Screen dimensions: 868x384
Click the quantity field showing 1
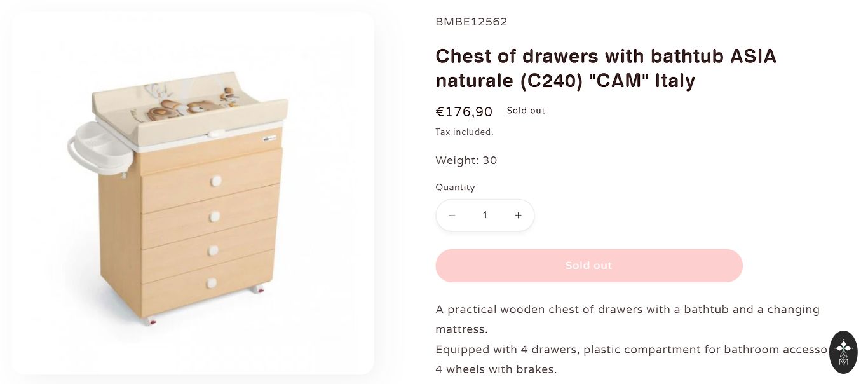(485, 216)
